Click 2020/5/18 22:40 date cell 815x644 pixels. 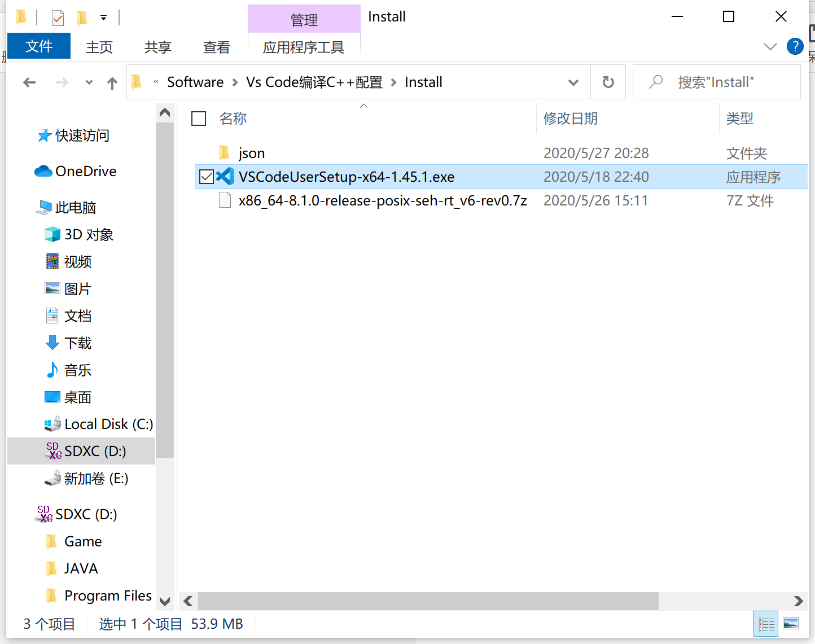(596, 177)
